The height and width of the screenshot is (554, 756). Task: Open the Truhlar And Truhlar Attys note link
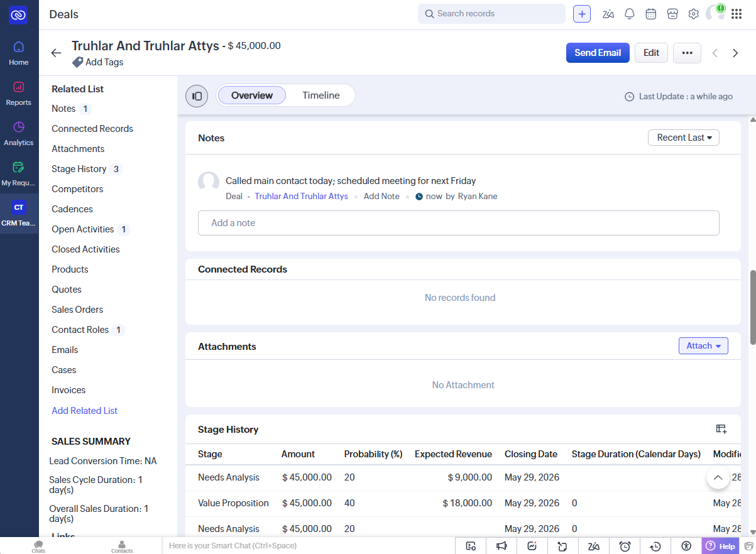coord(301,196)
